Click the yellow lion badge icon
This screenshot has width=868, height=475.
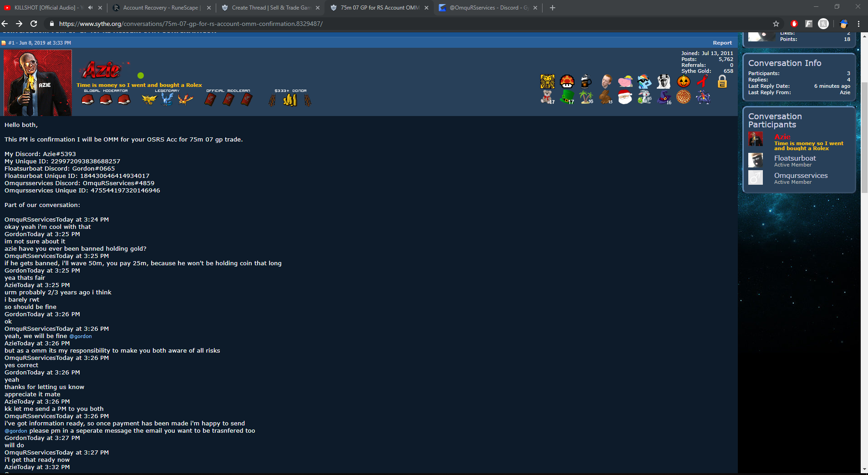pyautogui.click(x=548, y=81)
